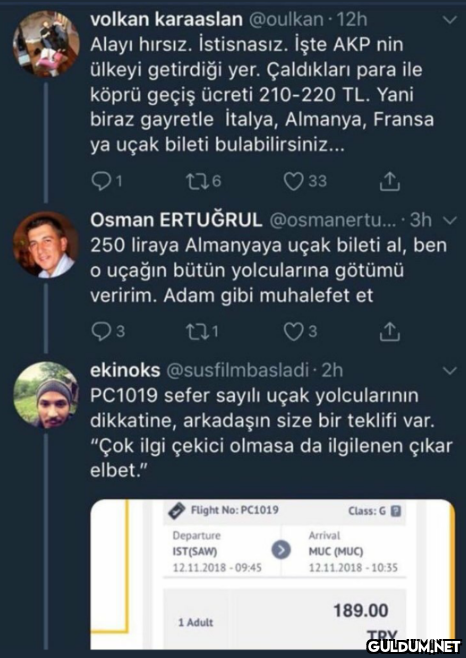
Task: Reply to volkan karaaslan's tweet
Action: pos(99,182)
